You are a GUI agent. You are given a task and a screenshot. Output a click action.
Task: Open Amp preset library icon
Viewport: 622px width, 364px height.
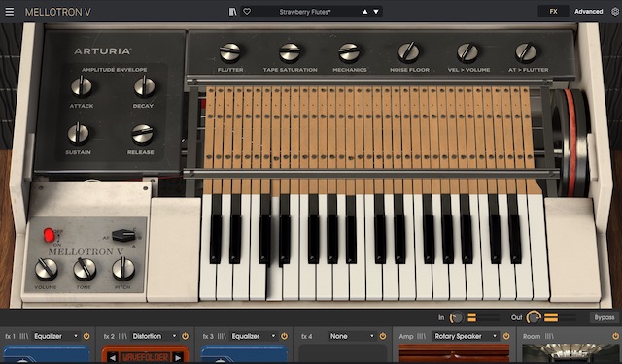[421, 336]
